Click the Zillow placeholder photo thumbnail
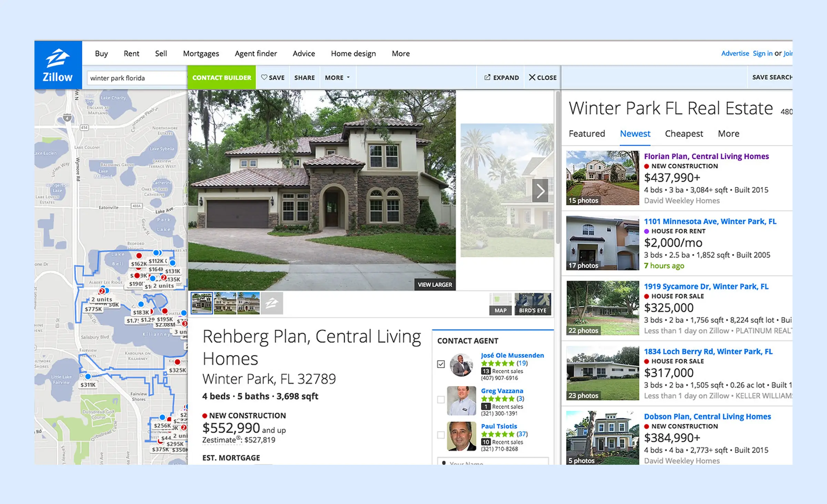 pos(272,303)
